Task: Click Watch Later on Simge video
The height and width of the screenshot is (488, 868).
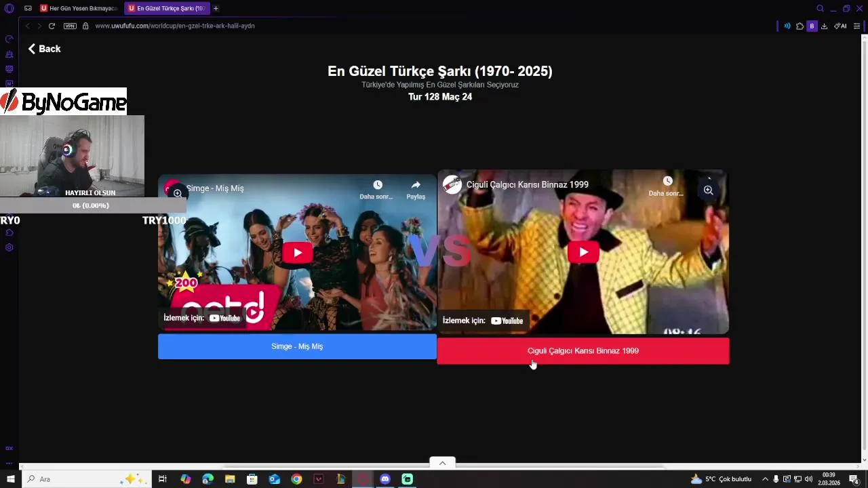Action: [377, 190]
